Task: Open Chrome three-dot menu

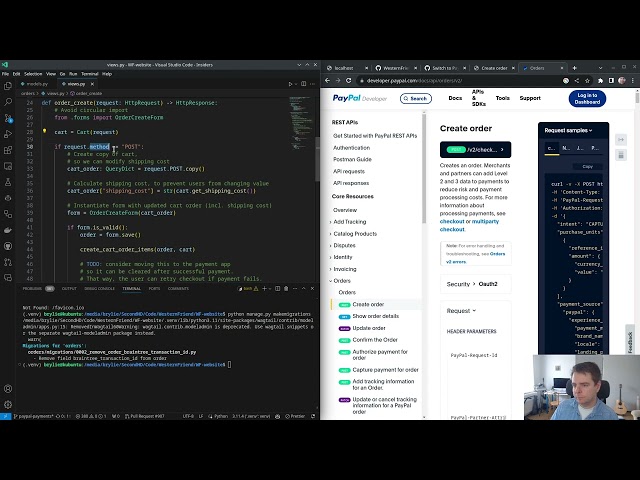Action: coord(633,81)
